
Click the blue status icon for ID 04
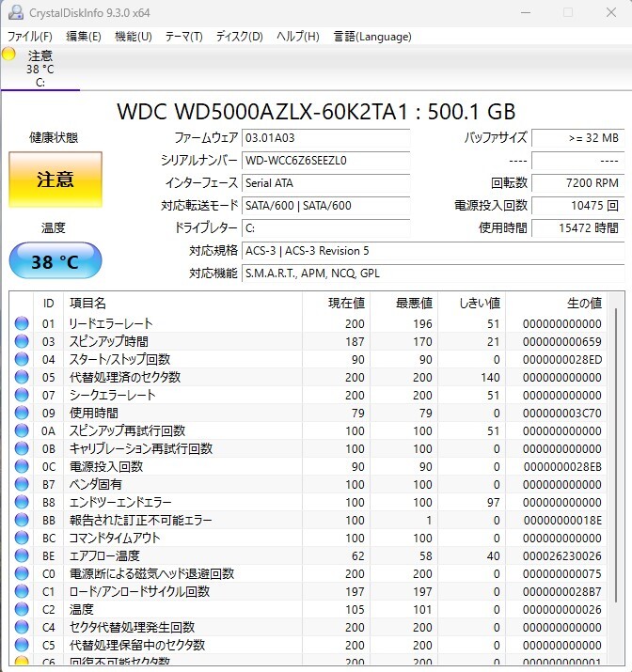pyautogui.click(x=22, y=359)
